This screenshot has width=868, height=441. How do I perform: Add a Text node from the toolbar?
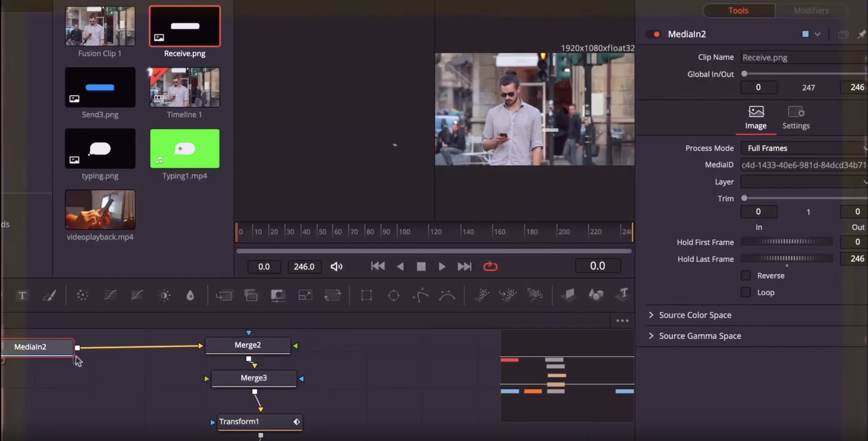click(x=22, y=295)
